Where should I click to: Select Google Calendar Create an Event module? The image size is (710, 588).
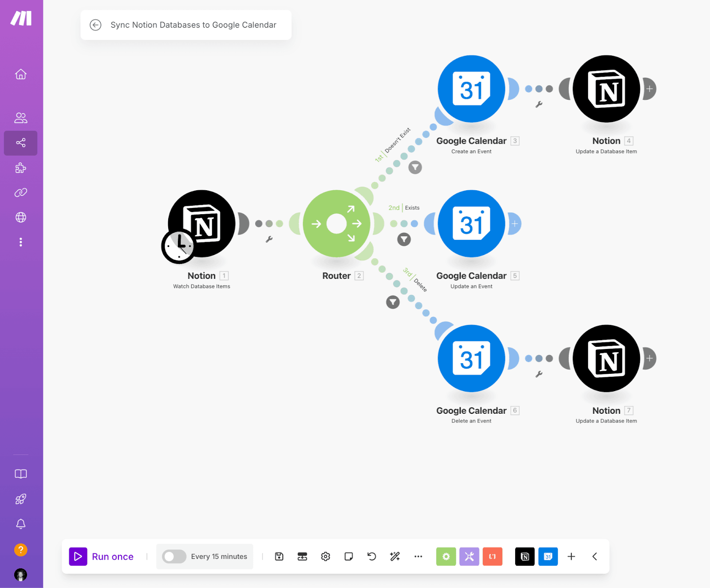point(472,89)
